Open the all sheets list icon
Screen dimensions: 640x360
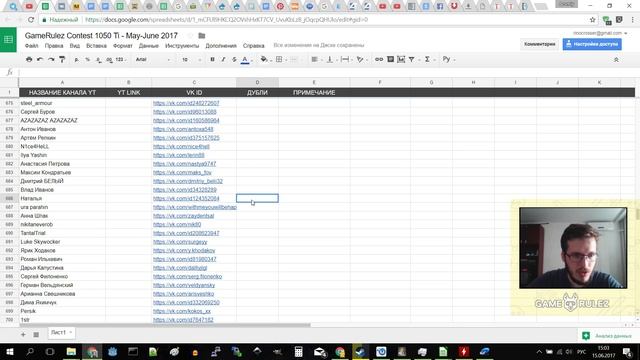(x=36, y=334)
